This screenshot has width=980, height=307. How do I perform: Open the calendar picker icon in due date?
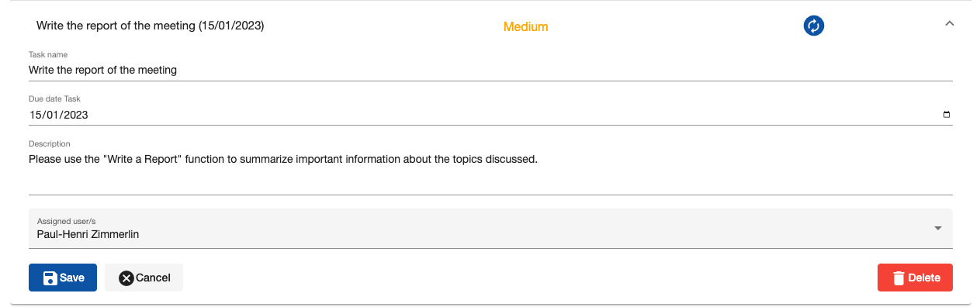pos(946,115)
